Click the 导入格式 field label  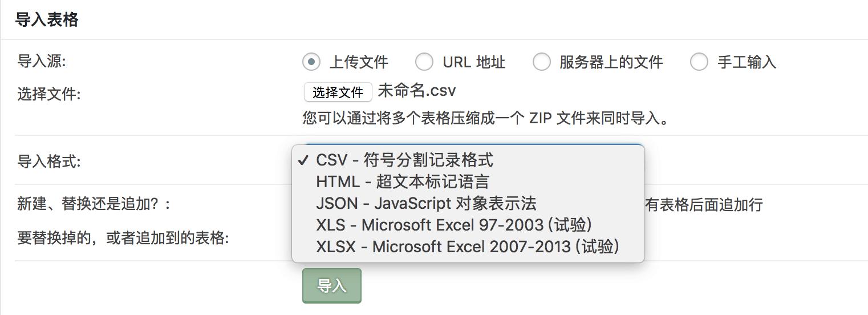(49, 161)
